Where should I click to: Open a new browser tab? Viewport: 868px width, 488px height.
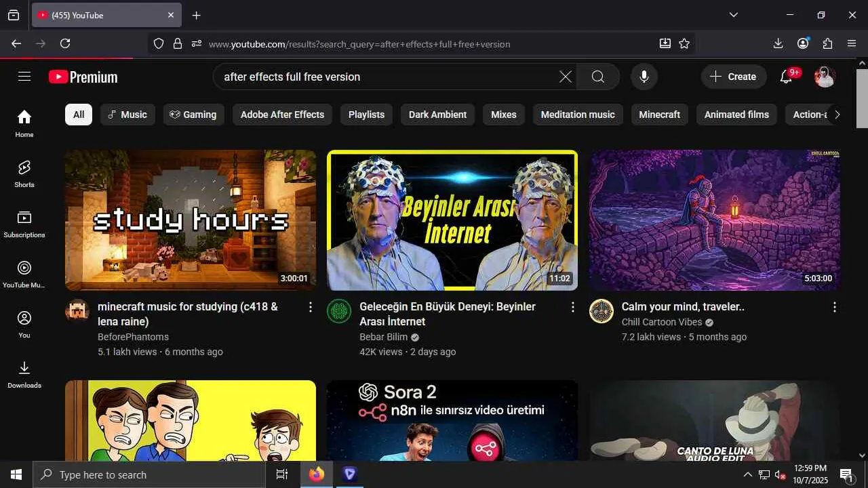(x=196, y=15)
